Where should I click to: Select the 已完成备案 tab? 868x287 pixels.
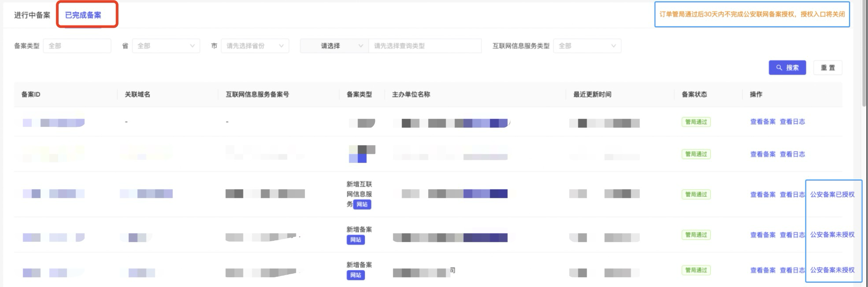click(x=83, y=15)
